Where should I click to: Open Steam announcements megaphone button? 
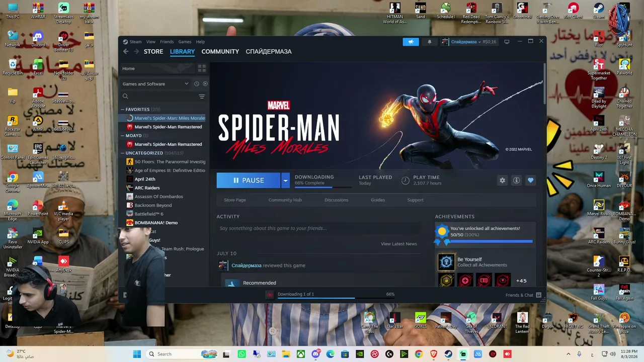(411, 42)
